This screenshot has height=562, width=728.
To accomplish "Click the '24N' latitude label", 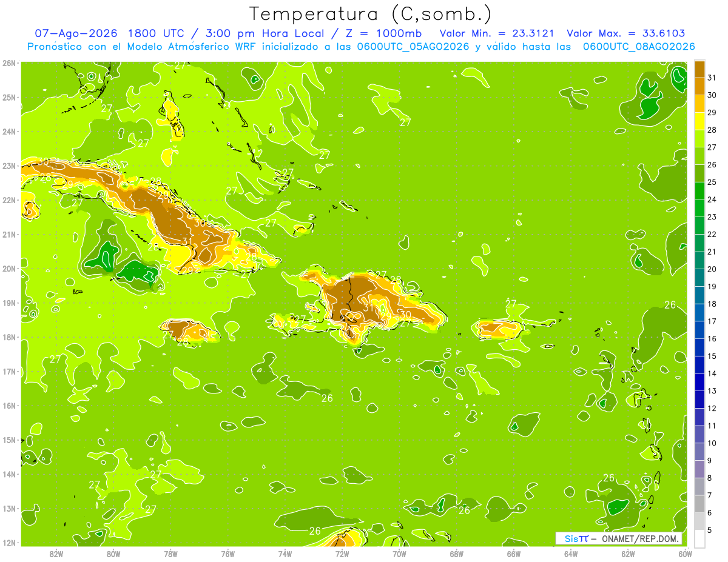I will coord(9,132).
